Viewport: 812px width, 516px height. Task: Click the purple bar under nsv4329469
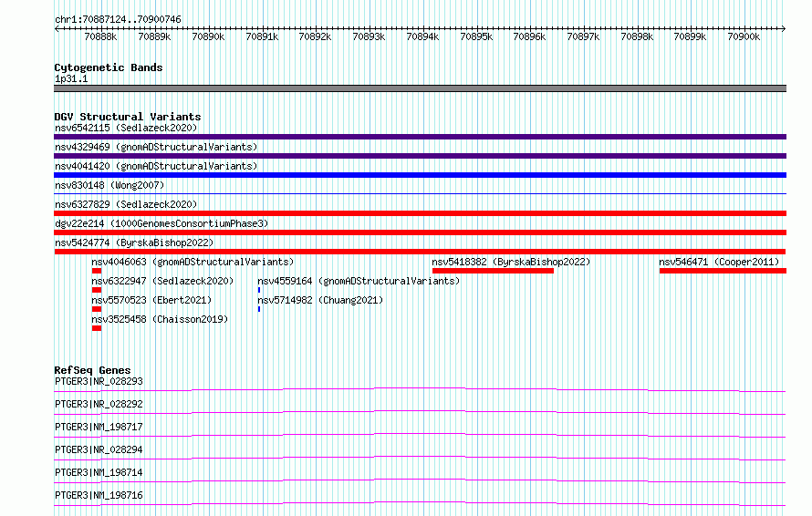tap(420, 156)
